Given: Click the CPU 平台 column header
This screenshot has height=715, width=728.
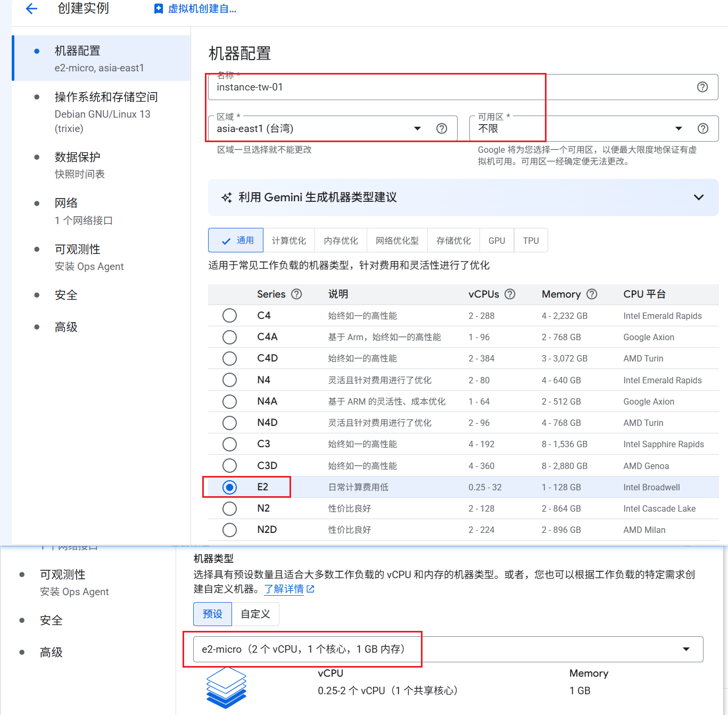Looking at the screenshot, I should pyautogui.click(x=644, y=294).
